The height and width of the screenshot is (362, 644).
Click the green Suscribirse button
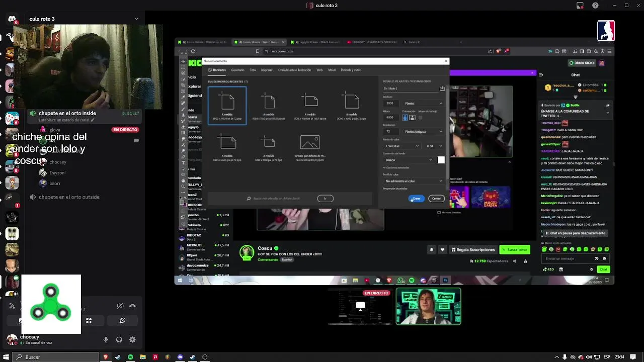click(x=515, y=249)
